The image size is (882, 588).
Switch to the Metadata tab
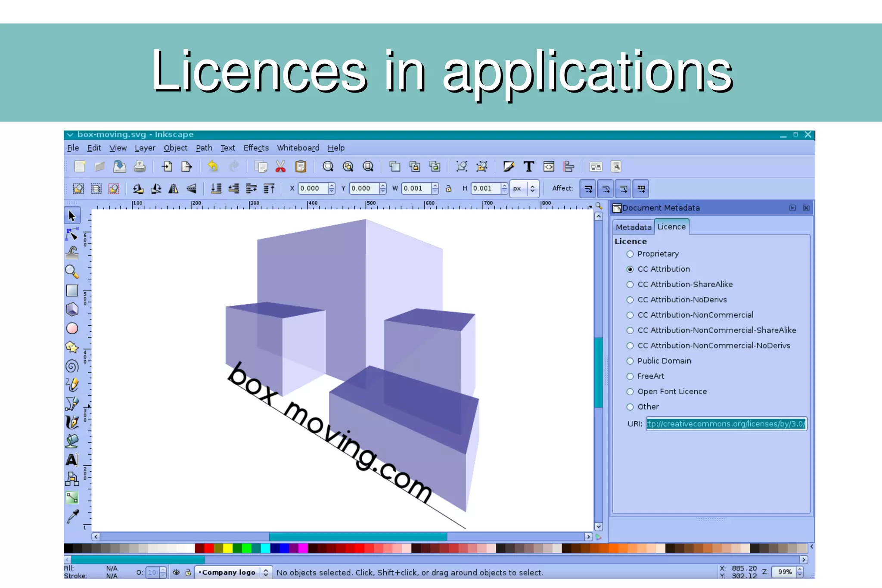coord(633,227)
